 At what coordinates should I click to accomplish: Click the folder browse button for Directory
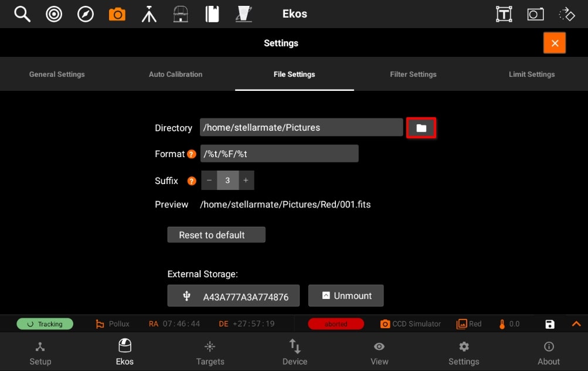click(421, 128)
